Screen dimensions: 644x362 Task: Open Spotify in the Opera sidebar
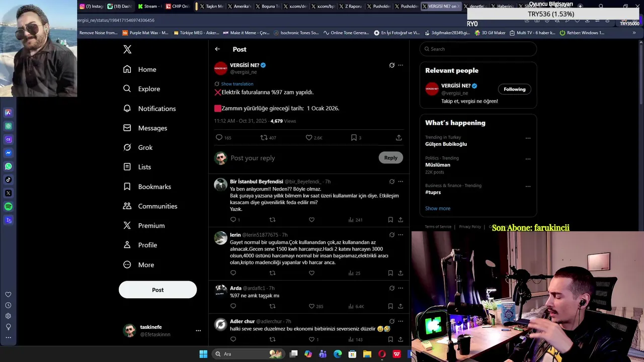click(8, 207)
